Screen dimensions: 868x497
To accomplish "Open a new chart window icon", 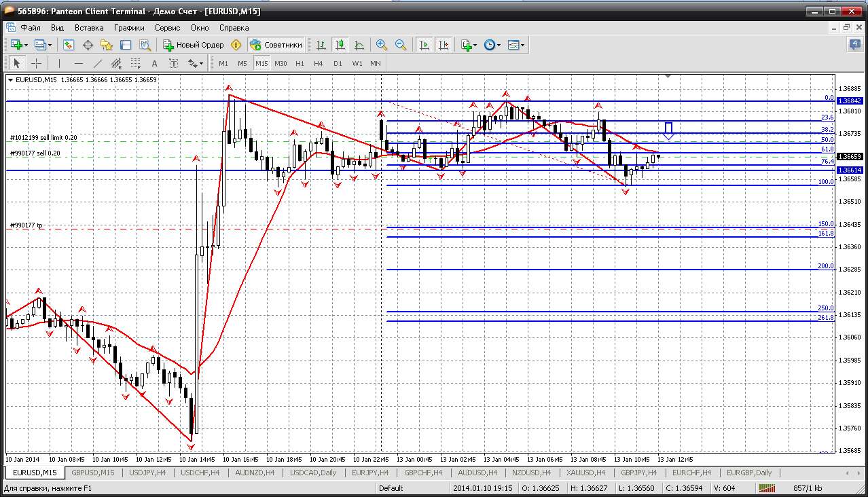I will tap(17, 45).
